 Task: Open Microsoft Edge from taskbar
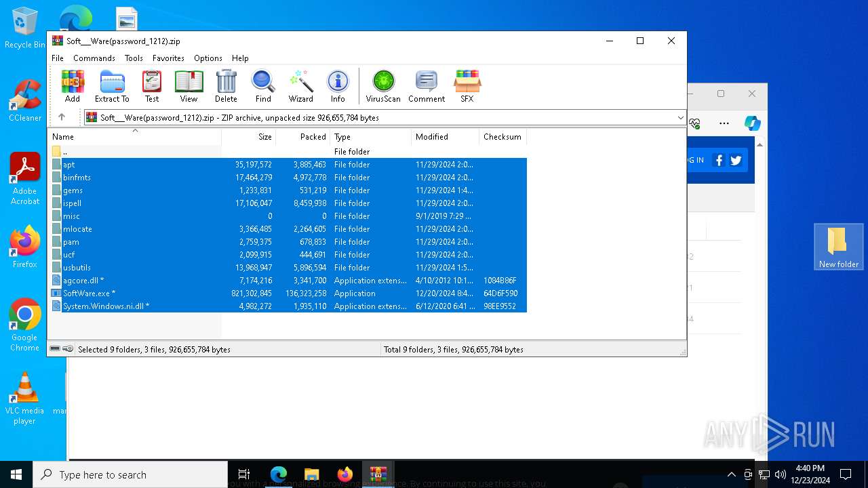279,474
